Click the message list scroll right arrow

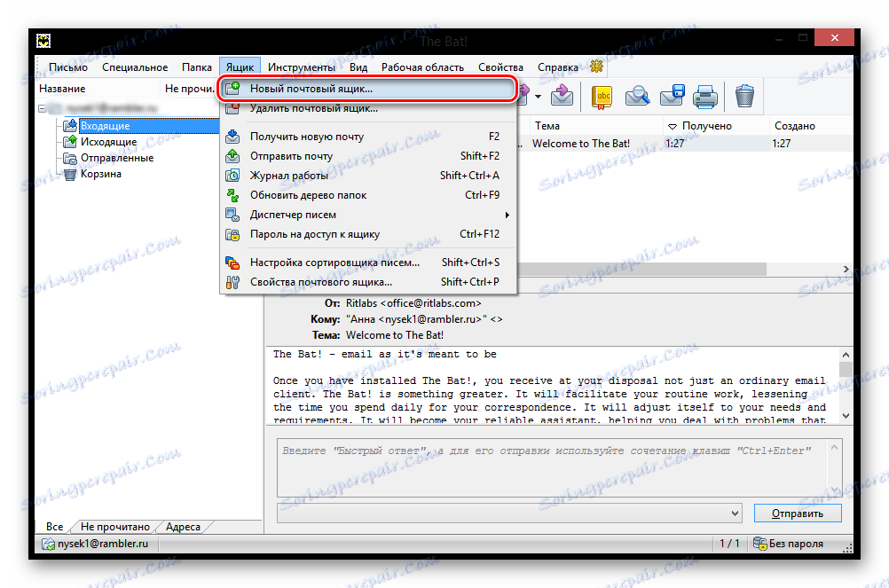coord(846,269)
